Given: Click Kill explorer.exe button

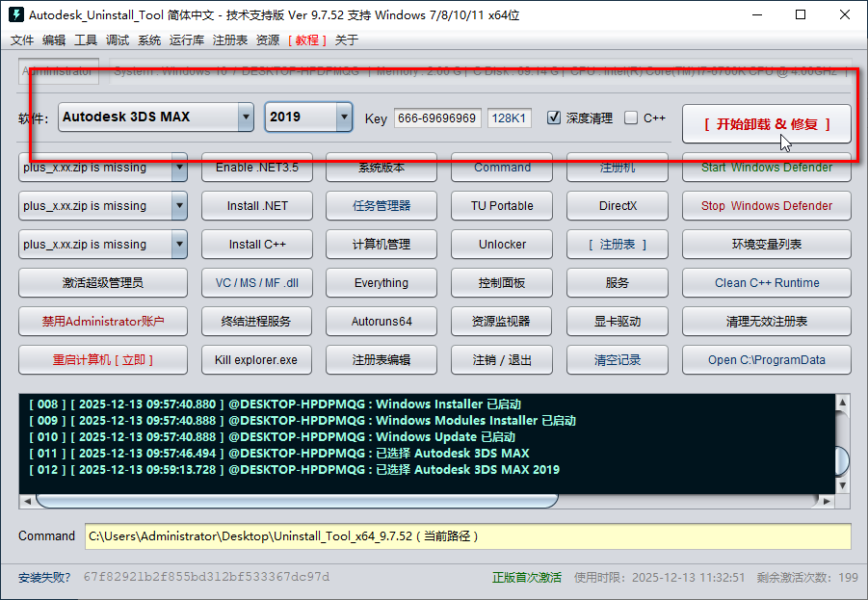Looking at the screenshot, I should (x=257, y=360).
